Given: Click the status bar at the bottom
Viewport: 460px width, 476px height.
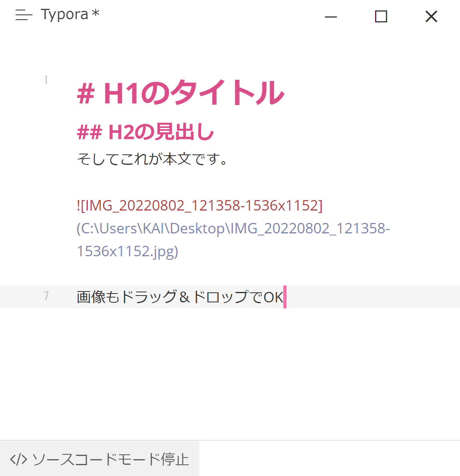Looking at the screenshot, I should [x=321, y=459].
